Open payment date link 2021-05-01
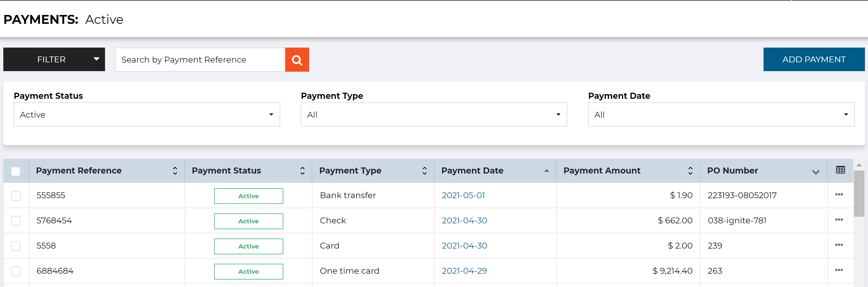This screenshot has width=868, height=287. pos(463,195)
